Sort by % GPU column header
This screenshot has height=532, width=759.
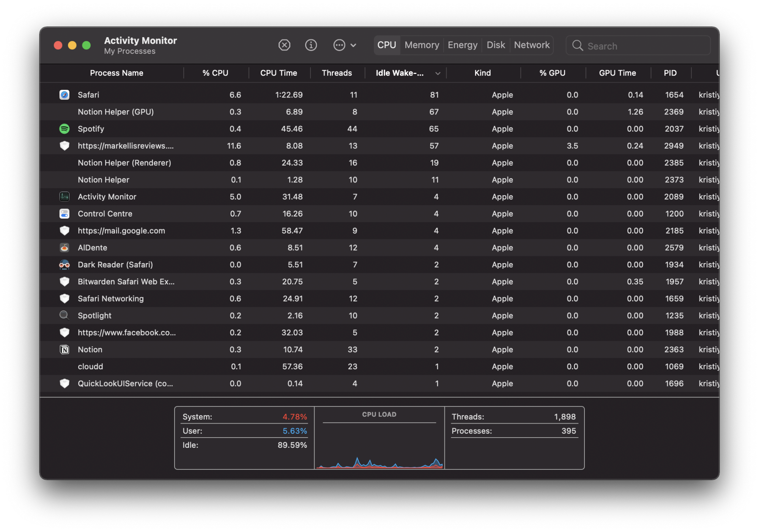tap(552, 73)
